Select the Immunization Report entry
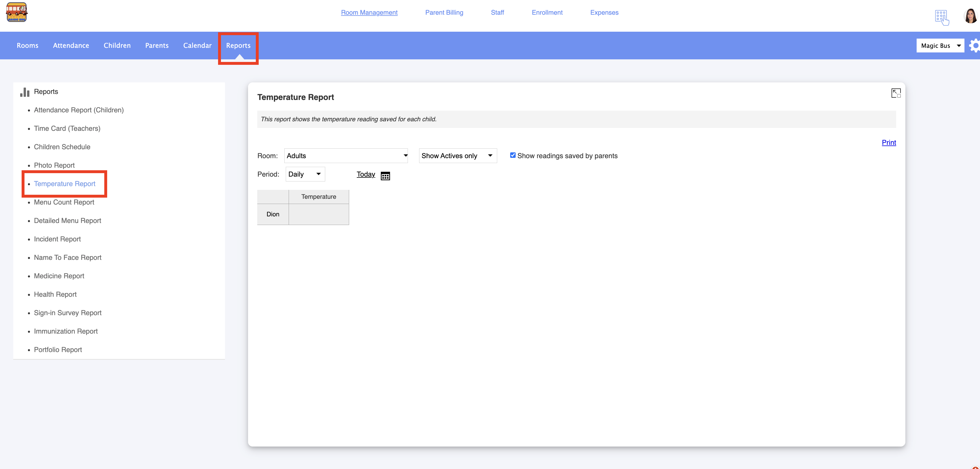Screen dimensions: 980x469 click(65, 331)
